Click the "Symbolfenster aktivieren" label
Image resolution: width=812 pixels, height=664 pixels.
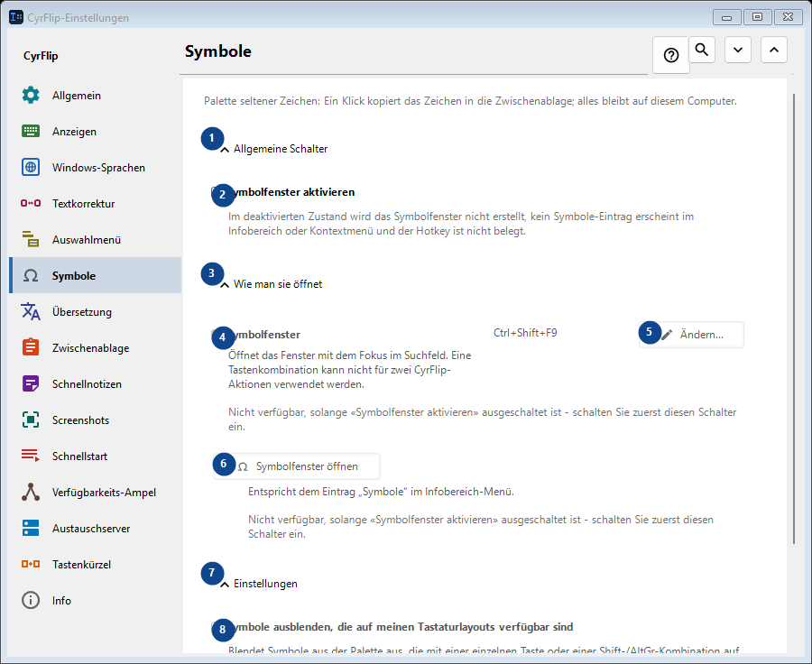tap(292, 192)
